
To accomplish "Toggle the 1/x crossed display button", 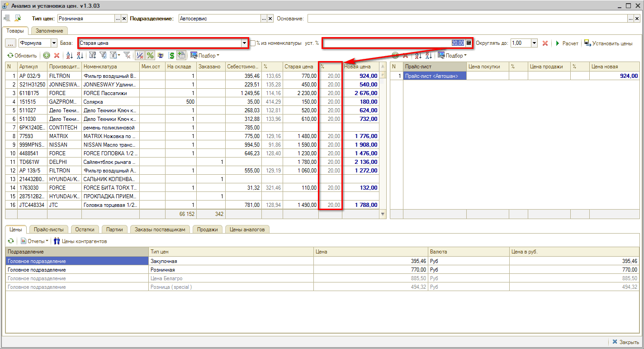I will 140,56.
